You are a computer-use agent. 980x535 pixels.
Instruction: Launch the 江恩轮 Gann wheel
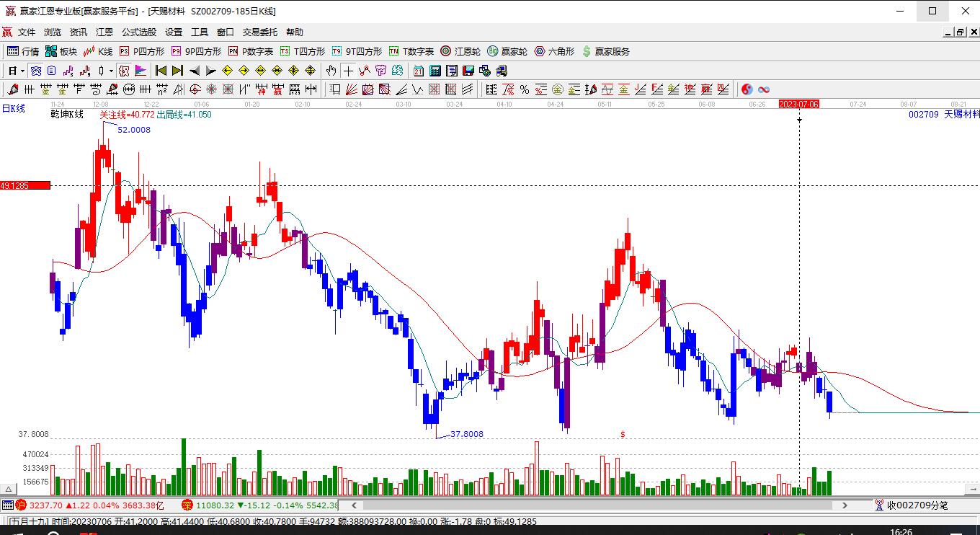(460, 51)
